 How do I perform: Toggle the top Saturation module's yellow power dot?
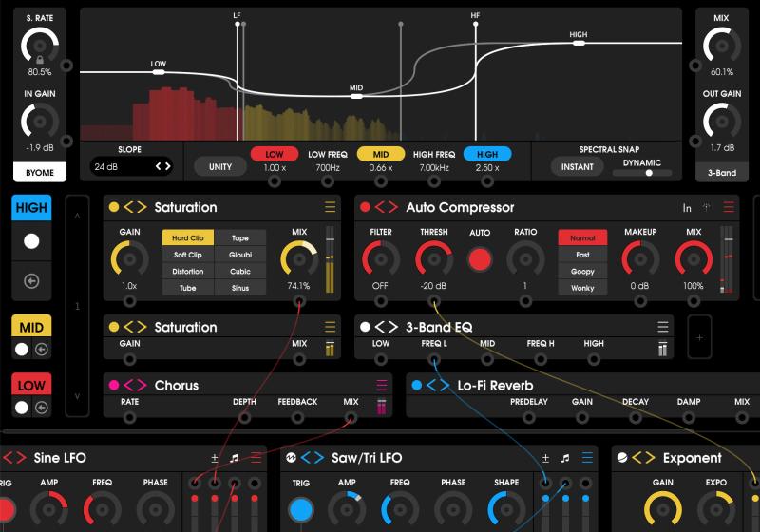pyautogui.click(x=114, y=207)
